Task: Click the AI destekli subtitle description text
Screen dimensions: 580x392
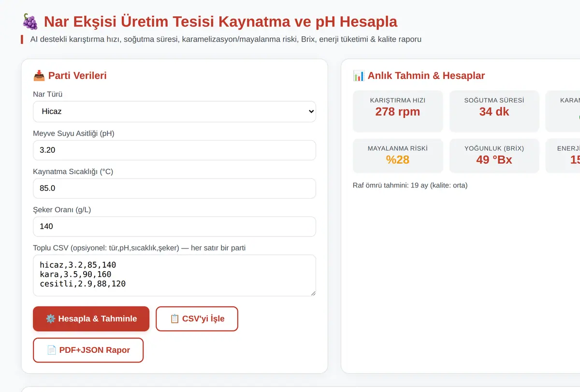Action: 226,39
